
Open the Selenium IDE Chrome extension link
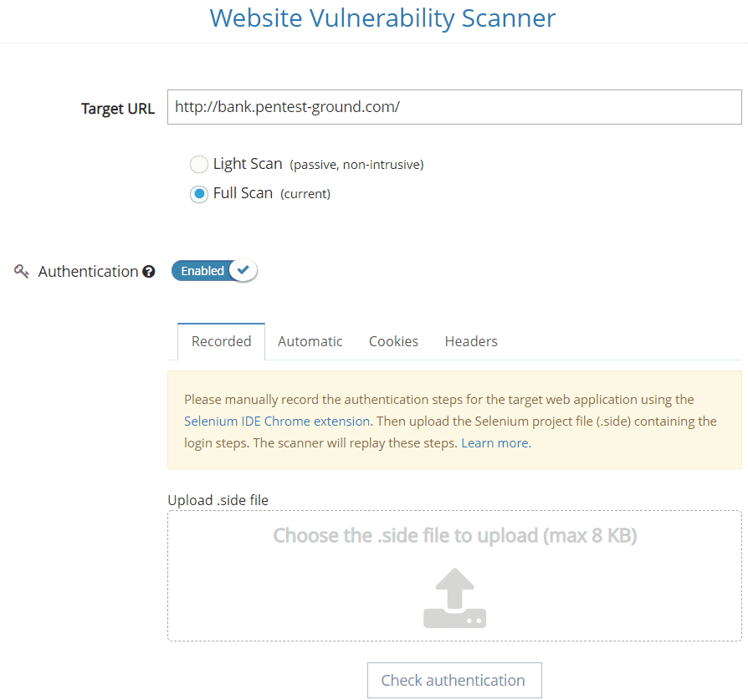coord(276,421)
